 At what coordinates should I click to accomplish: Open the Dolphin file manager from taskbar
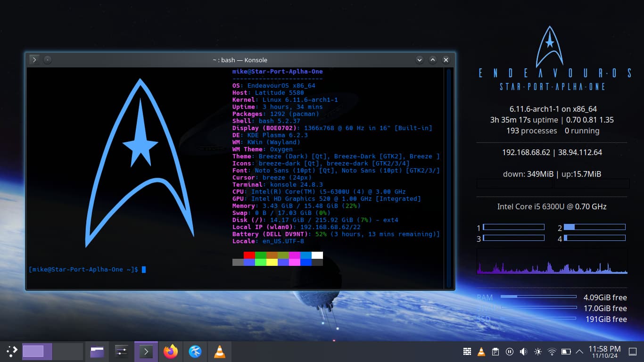[97, 352]
